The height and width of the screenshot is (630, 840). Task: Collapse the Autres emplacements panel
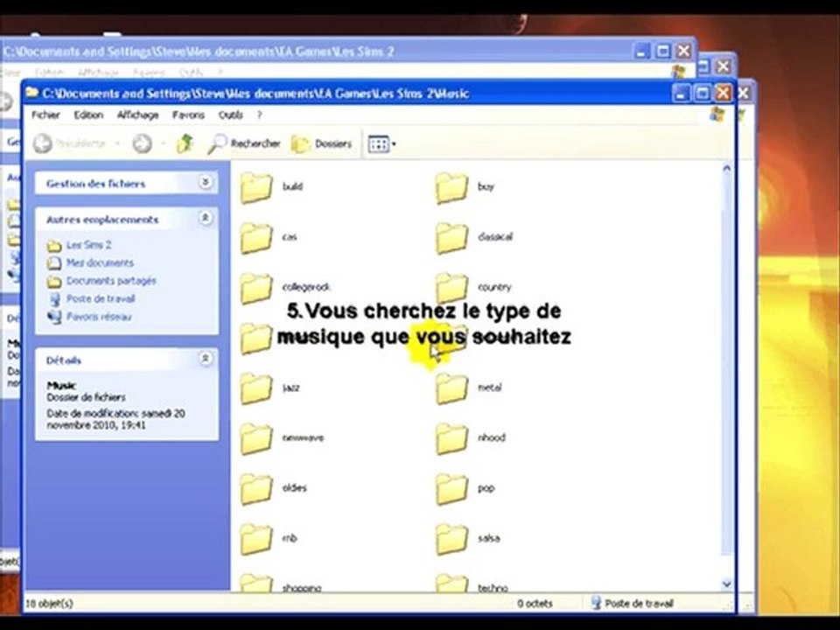(x=205, y=218)
